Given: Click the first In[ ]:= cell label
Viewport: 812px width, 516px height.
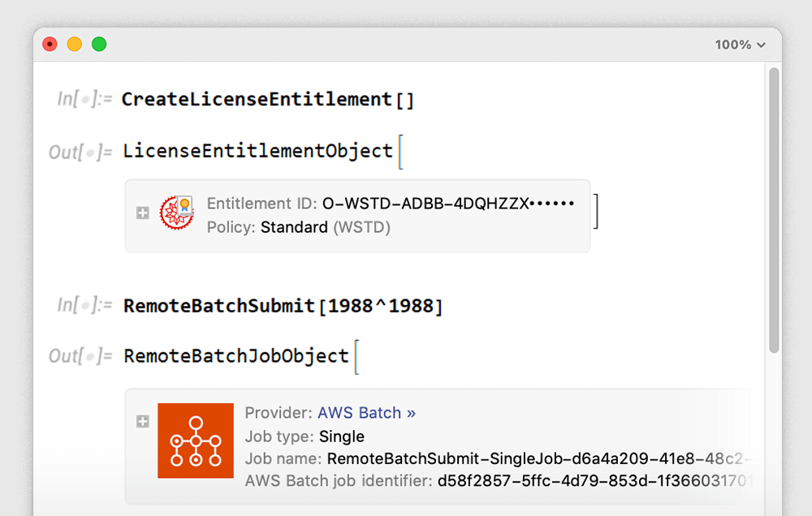Looking at the screenshot, I should point(84,100).
